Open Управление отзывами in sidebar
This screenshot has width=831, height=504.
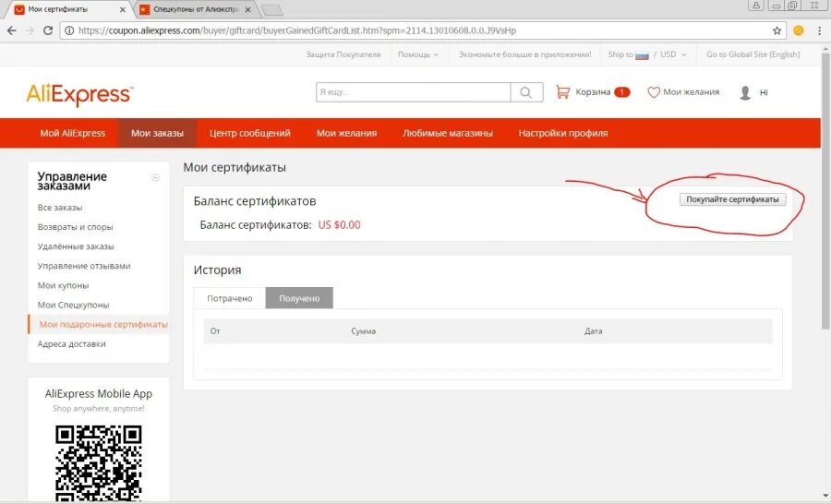pyautogui.click(x=84, y=266)
